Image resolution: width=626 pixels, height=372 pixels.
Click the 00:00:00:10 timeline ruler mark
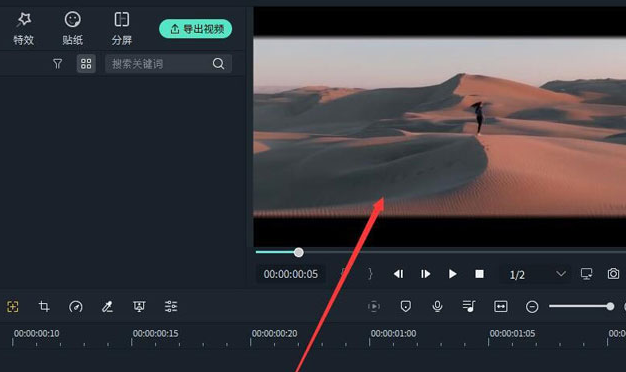point(36,333)
